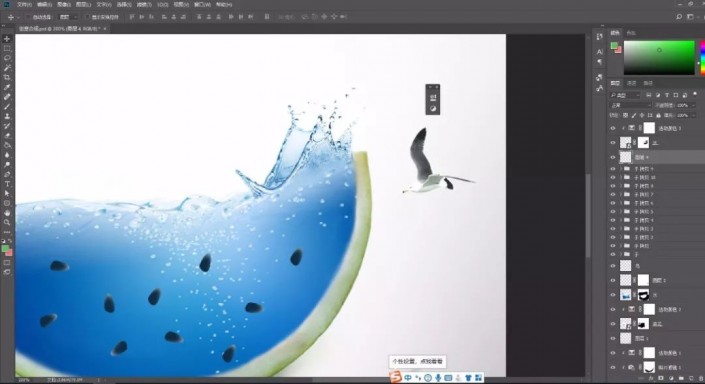Select the Magic Wand tool
Viewport: 705px width, 384px height.
(x=7, y=68)
